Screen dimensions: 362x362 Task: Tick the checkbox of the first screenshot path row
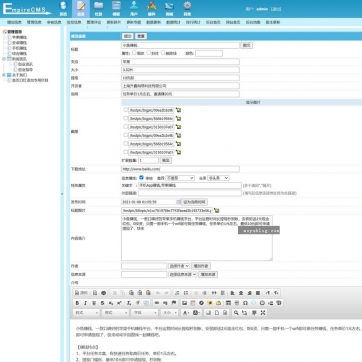coord(126,109)
